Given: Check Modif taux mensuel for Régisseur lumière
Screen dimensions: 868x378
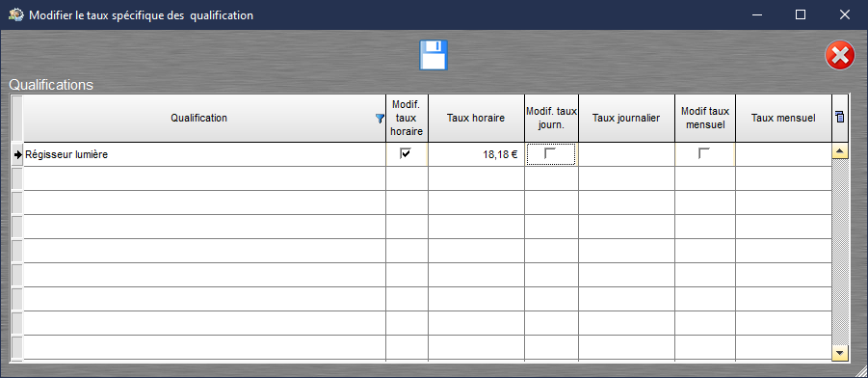Looking at the screenshot, I should [x=703, y=153].
